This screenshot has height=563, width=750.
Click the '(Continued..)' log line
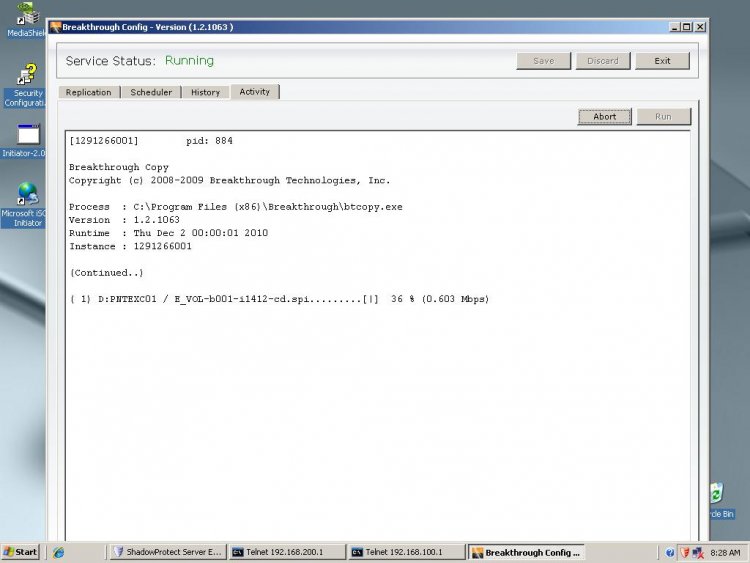(107, 273)
